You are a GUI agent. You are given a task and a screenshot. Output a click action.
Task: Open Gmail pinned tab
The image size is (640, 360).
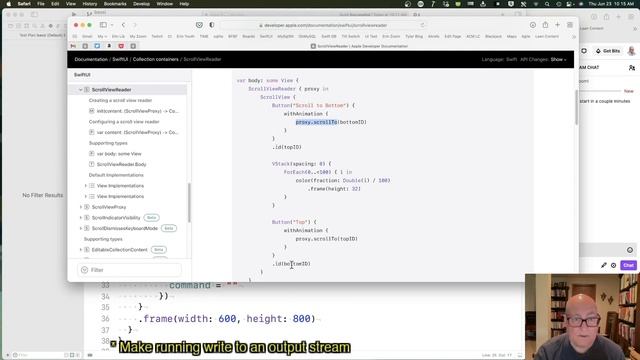pos(73,46)
